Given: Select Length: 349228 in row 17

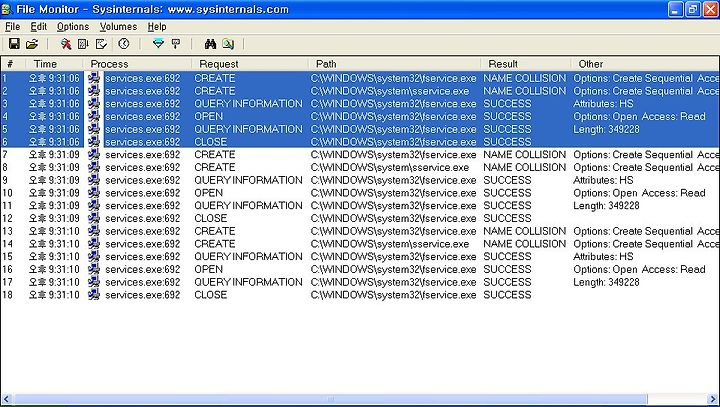Looking at the screenshot, I should 606,282.
